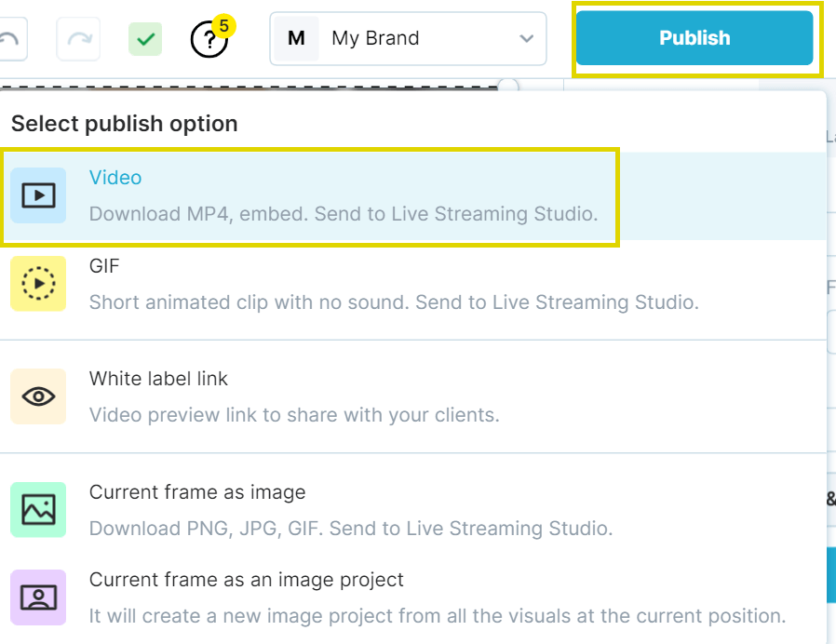836x644 pixels.
Task: Click the green picture icon for current frame
Action: click(38, 509)
